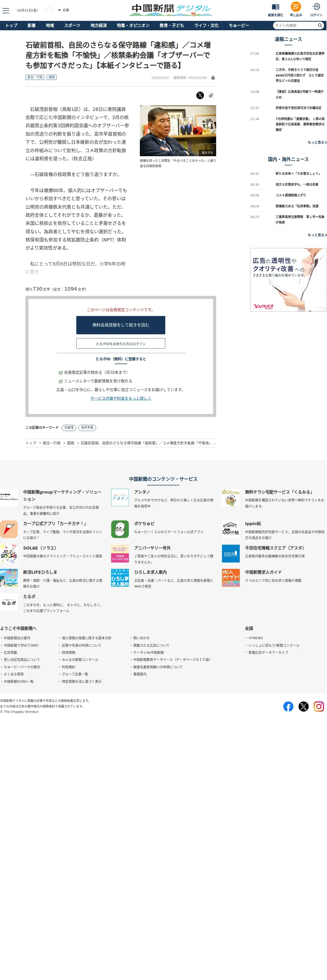The width and height of the screenshot is (327, 980).
Task: Click the orange 申し込み icon
Action: click(x=296, y=6)
